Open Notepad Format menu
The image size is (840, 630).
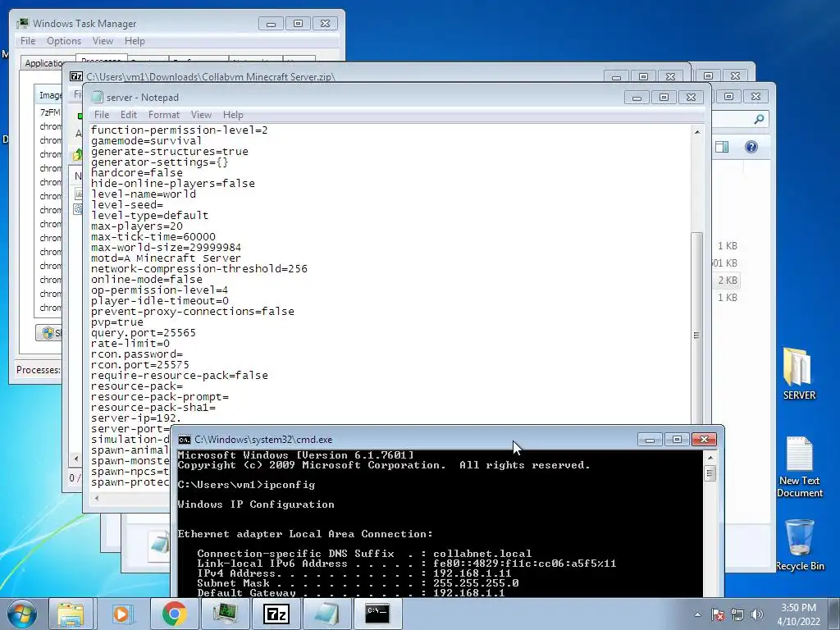tap(164, 115)
